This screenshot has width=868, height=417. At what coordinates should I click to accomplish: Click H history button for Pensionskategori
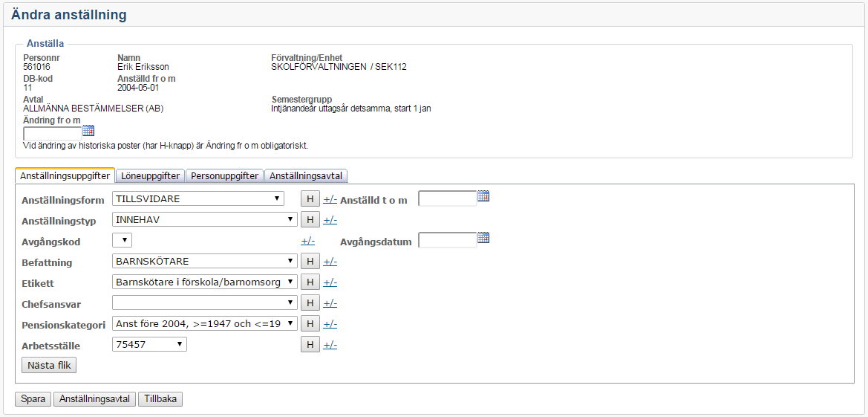pyautogui.click(x=310, y=324)
